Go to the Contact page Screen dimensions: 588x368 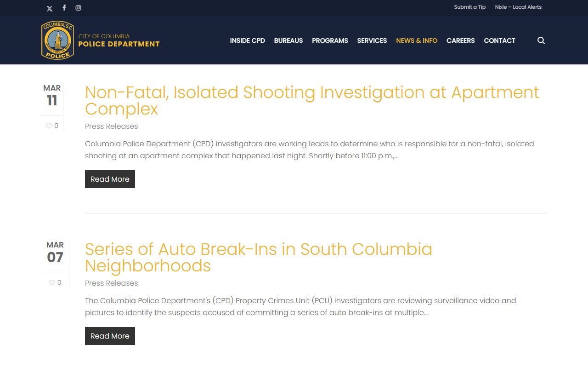coord(499,40)
